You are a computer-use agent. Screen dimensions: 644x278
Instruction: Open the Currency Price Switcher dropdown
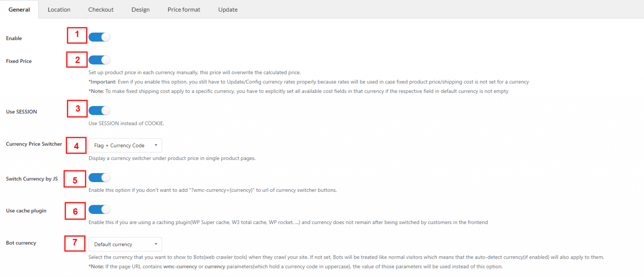(125, 145)
